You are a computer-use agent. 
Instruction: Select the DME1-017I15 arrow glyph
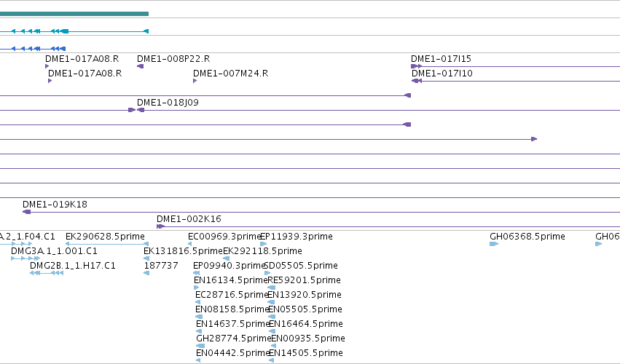pyautogui.click(x=416, y=66)
